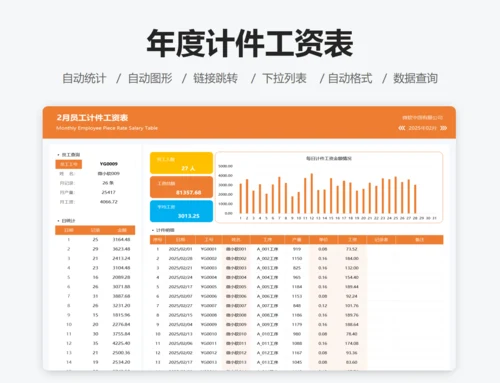Click the chart bar for day 1

click(241, 198)
